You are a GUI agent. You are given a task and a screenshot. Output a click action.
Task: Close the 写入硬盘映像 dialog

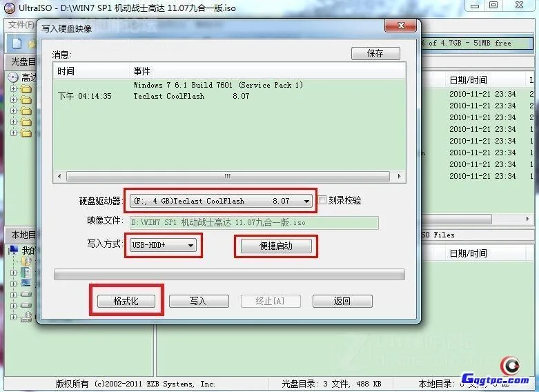(x=400, y=26)
